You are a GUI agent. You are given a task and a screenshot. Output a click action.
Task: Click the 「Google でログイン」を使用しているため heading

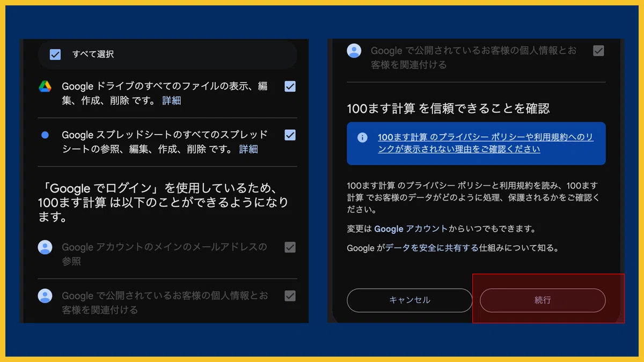point(163,203)
